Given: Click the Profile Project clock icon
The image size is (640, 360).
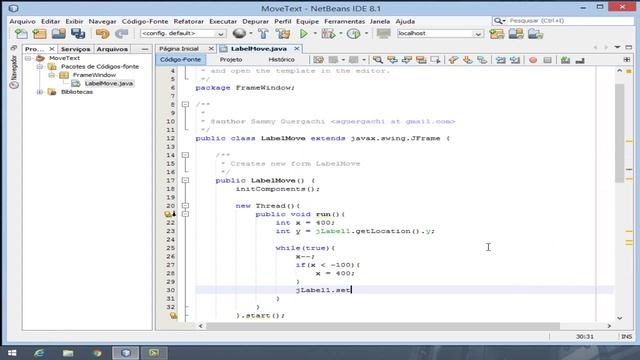Looking at the screenshot, I should pyautogui.click(x=353, y=33).
